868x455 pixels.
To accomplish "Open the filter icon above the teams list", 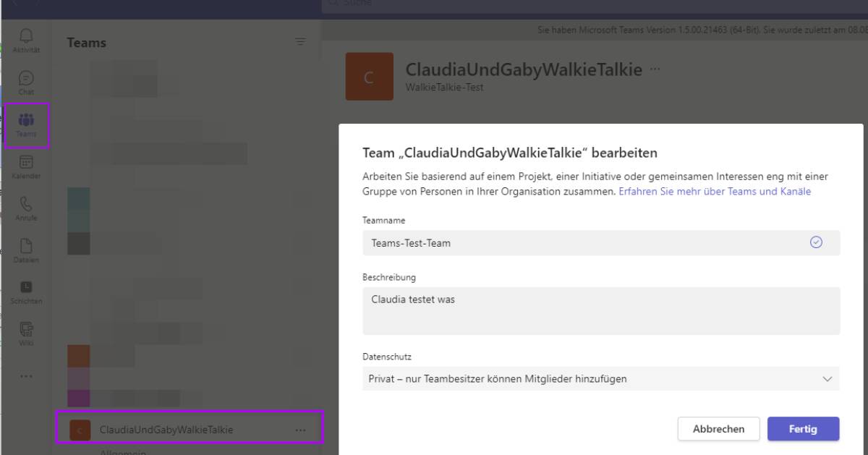I will pos(300,41).
